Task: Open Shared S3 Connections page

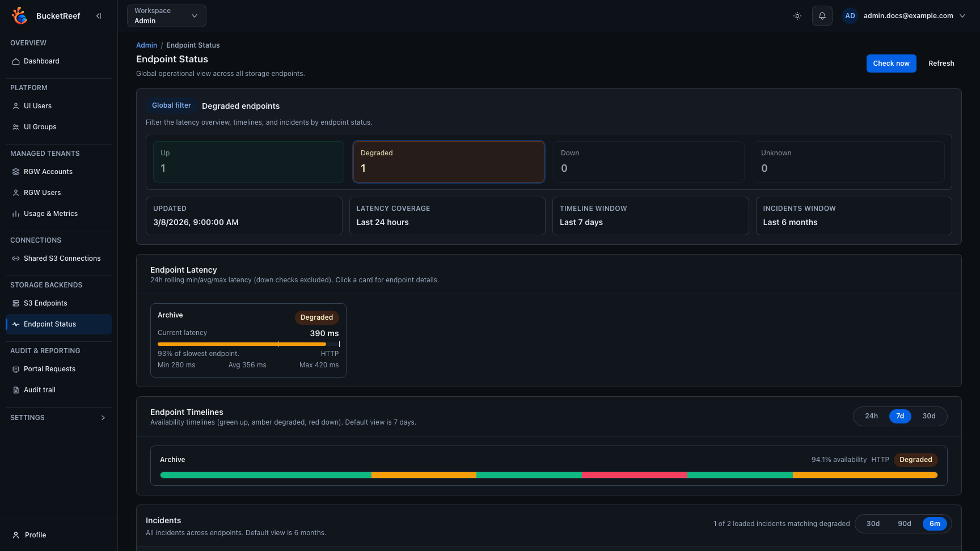Action: [58, 258]
